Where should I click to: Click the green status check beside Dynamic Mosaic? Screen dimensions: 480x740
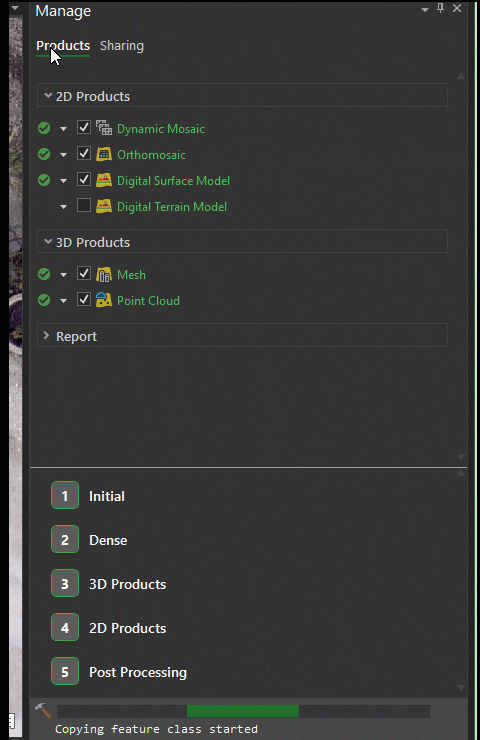click(44, 128)
